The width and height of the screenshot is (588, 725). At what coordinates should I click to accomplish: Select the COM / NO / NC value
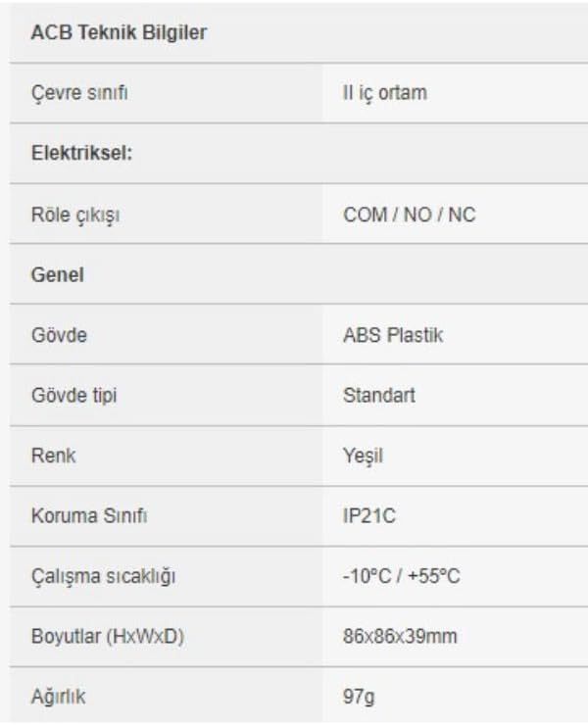(x=410, y=215)
